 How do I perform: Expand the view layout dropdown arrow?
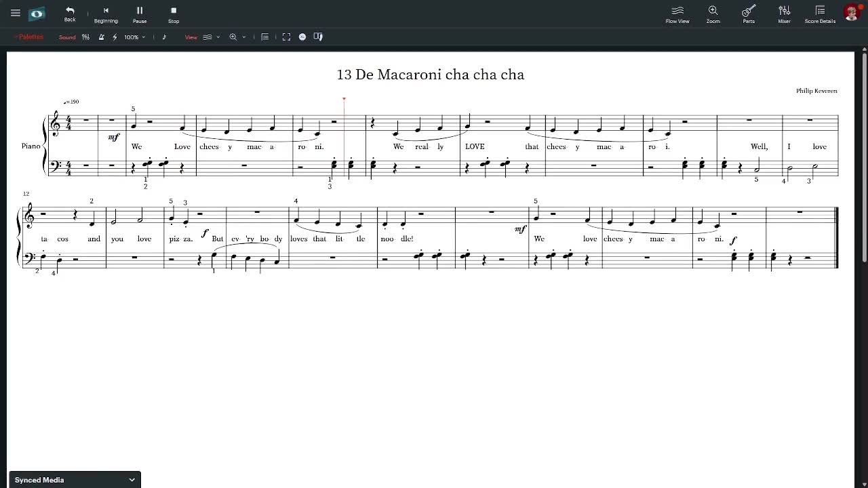click(218, 37)
